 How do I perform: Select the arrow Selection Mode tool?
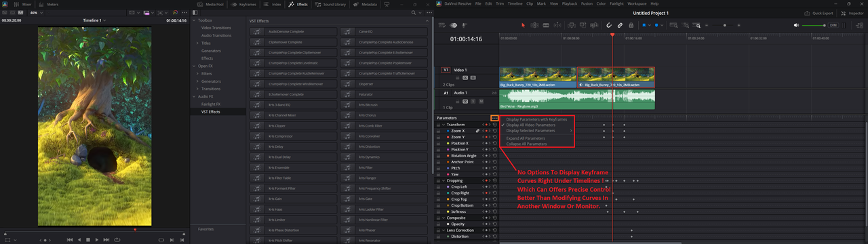[523, 25]
